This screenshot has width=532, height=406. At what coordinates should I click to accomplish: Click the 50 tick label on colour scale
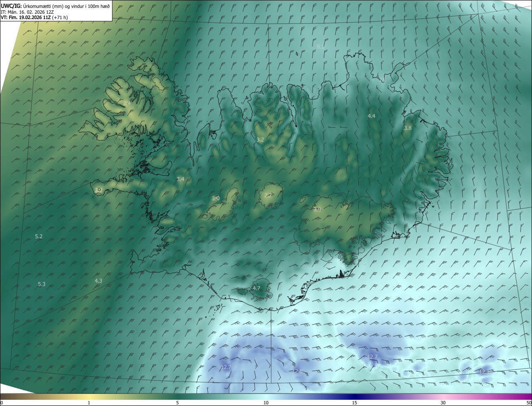529,403
